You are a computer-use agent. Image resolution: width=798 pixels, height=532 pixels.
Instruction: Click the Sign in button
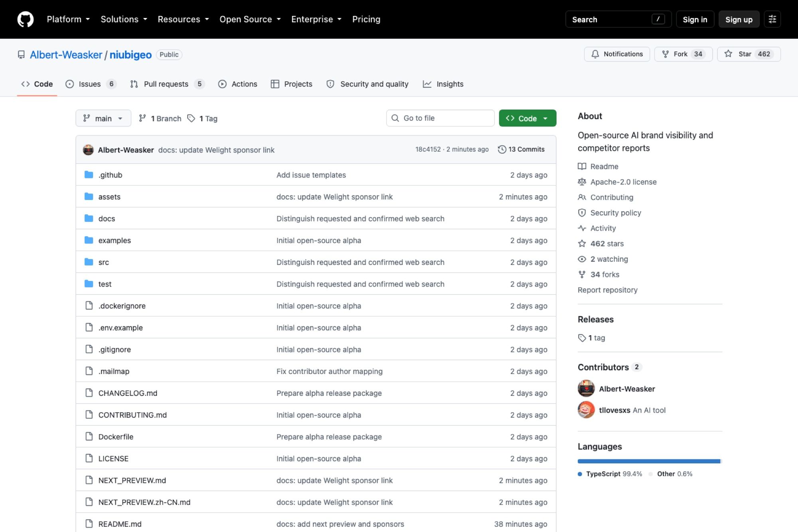[x=695, y=19]
